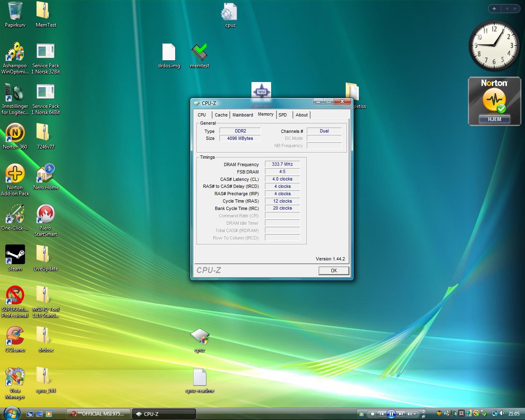Launch Norton 360 from the desktop
Viewport: 525px width, 420px height.
[x=15, y=136]
